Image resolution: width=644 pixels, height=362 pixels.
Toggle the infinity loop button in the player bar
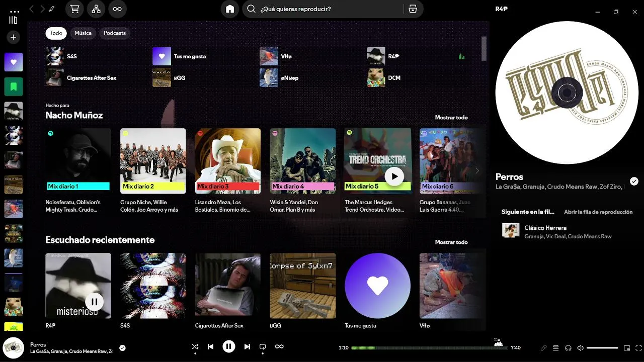click(x=279, y=346)
